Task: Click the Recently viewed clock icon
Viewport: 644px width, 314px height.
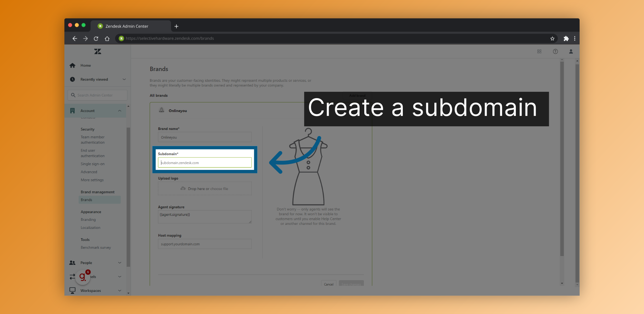Action: (x=72, y=79)
